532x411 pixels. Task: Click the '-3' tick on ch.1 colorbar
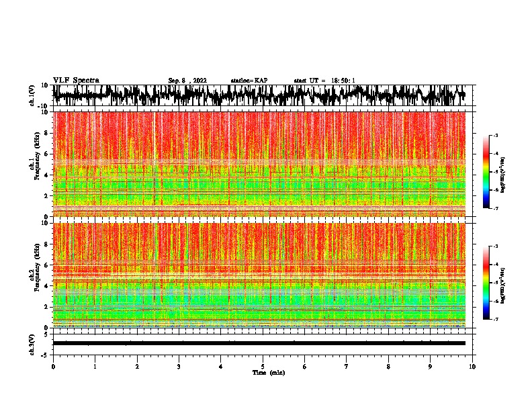(x=496, y=135)
